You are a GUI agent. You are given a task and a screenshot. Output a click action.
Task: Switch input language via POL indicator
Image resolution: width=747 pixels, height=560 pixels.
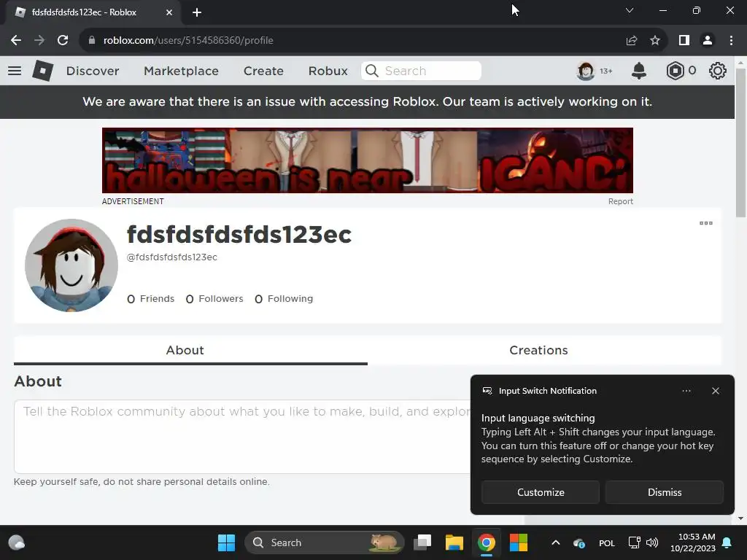(x=606, y=542)
